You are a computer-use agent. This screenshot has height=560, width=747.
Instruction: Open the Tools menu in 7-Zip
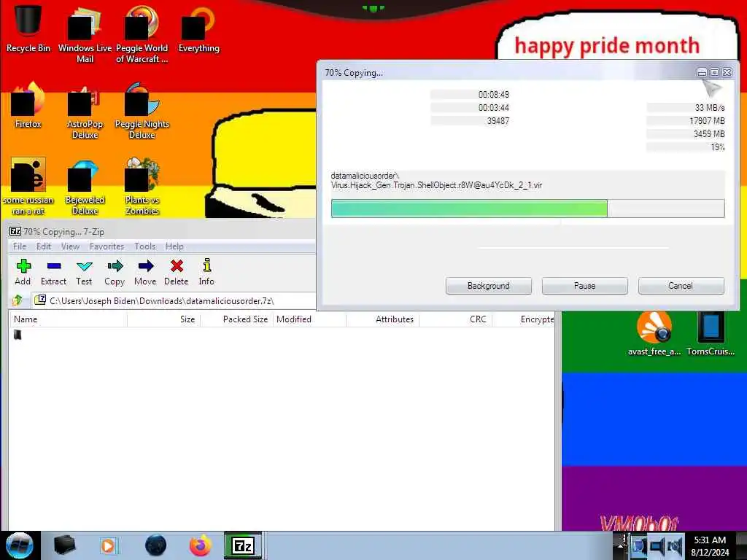click(x=145, y=246)
